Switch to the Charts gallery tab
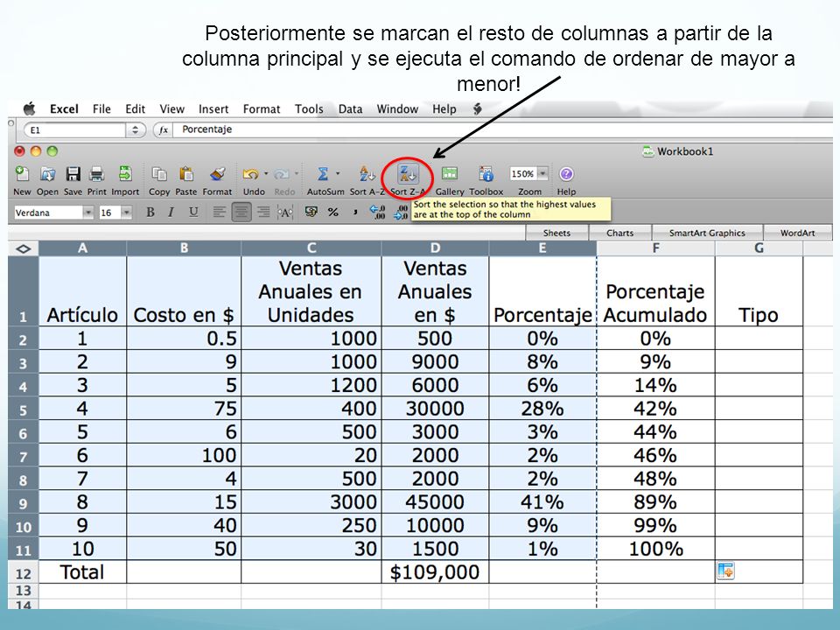Screen dimensions: 840x630 point(619,233)
